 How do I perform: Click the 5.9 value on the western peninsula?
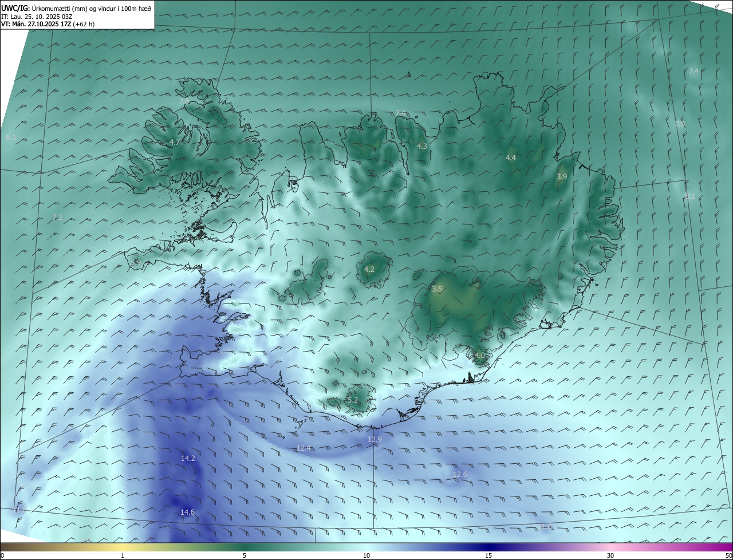(136, 262)
